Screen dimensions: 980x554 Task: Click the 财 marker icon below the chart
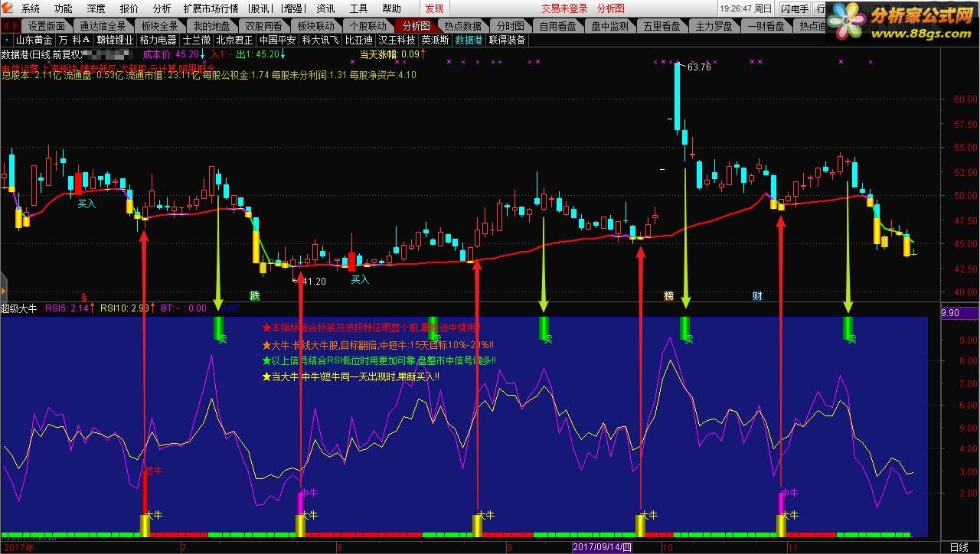[757, 295]
